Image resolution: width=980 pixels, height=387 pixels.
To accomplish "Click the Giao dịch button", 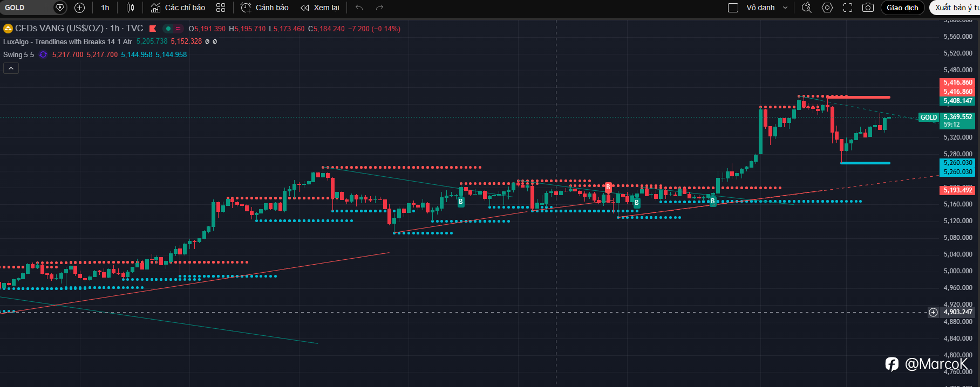I will 902,8.
